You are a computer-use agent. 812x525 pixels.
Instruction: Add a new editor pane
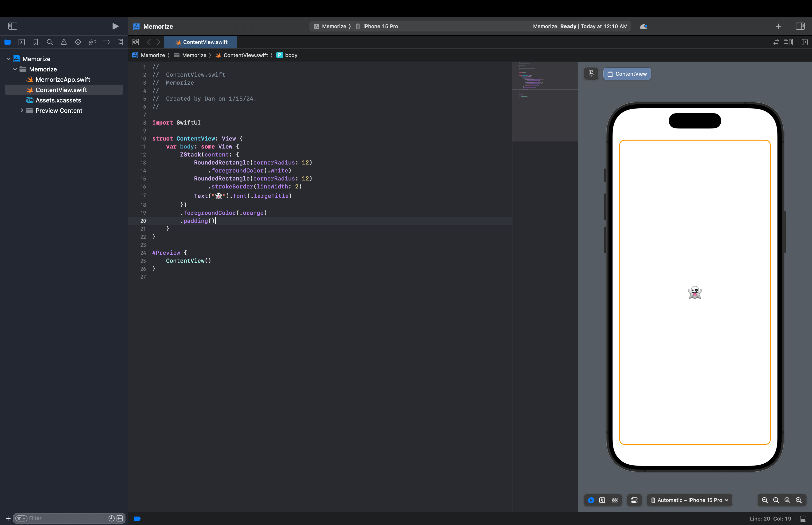tap(804, 42)
